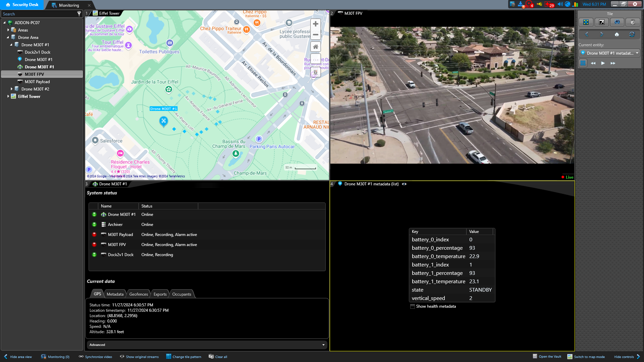Click the search filter funnel icon
This screenshot has height=362, width=644.
79,14
